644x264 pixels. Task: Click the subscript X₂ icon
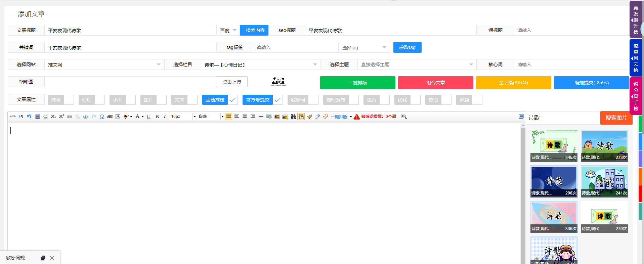click(53, 117)
